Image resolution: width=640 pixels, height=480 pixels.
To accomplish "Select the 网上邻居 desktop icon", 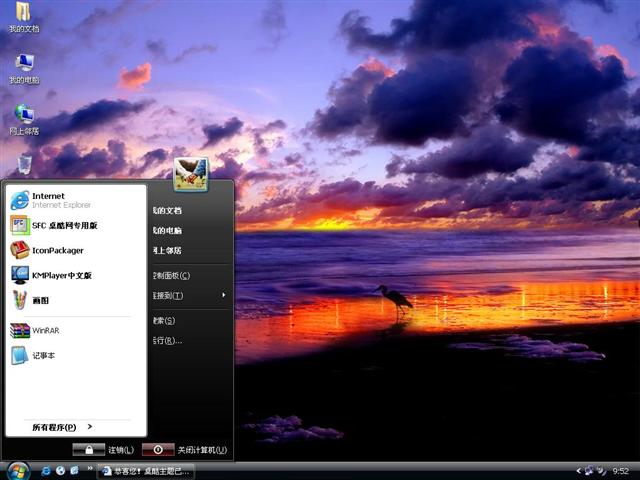I will click(24, 120).
